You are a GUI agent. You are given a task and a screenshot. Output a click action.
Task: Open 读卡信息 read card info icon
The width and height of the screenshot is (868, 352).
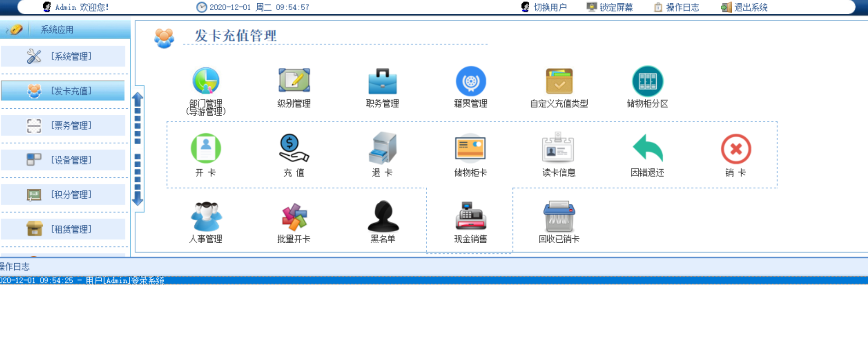(x=558, y=147)
